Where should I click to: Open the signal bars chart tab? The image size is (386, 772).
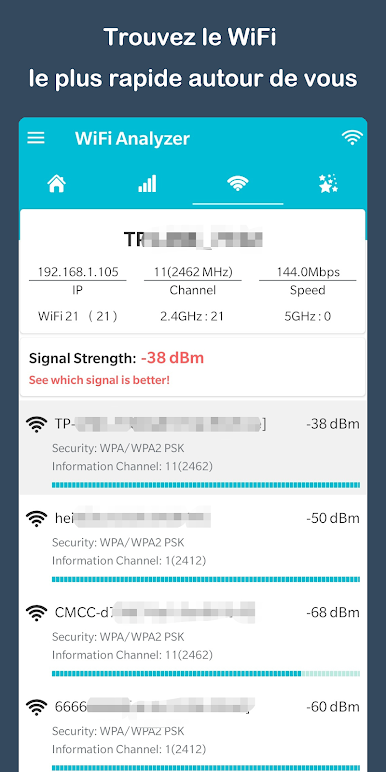point(147,184)
